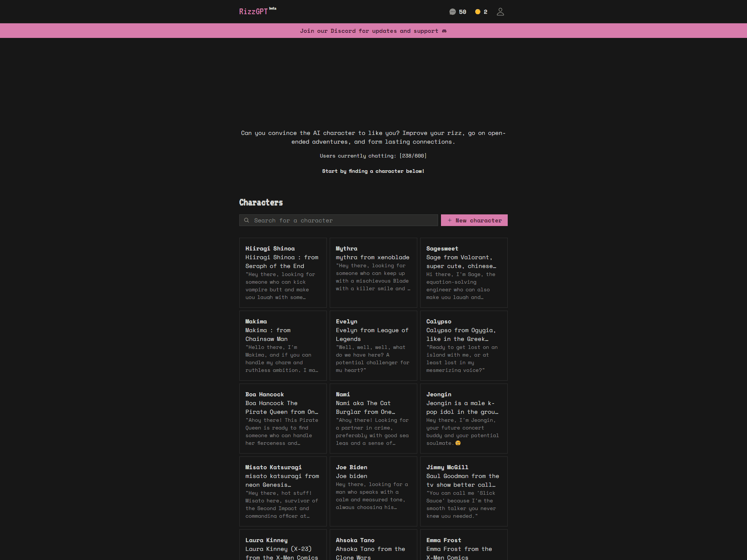
Task: Open the Makima character card
Action: click(x=283, y=346)
